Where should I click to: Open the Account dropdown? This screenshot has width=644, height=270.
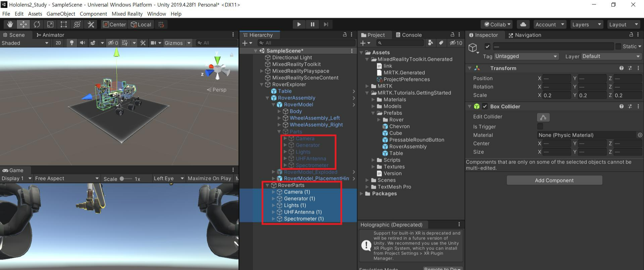point(549,25)
